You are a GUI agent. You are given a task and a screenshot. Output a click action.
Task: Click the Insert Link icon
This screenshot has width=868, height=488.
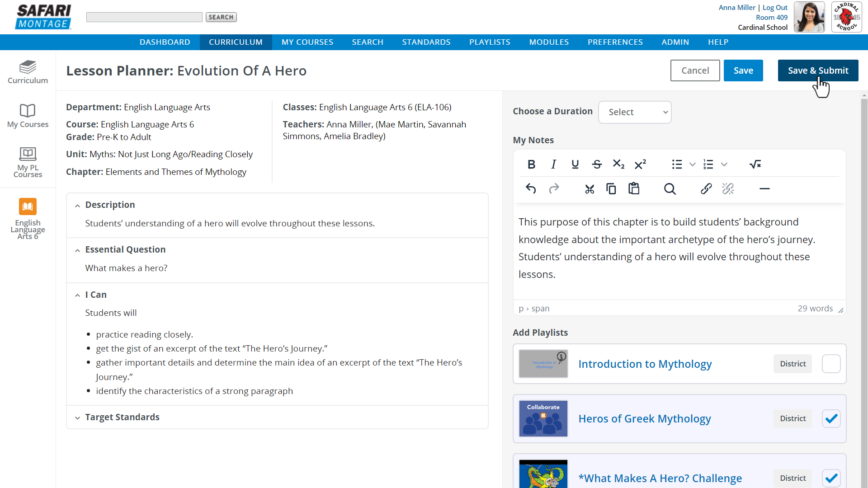point(706,189)
